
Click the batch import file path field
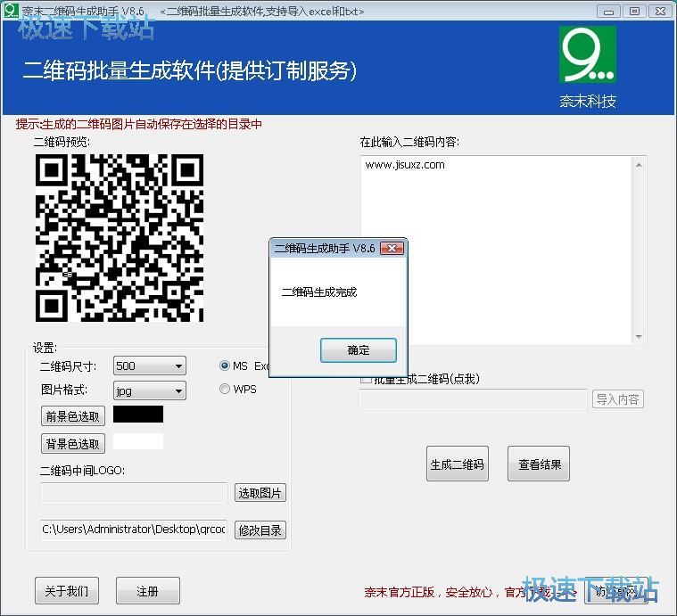[474, 399]
